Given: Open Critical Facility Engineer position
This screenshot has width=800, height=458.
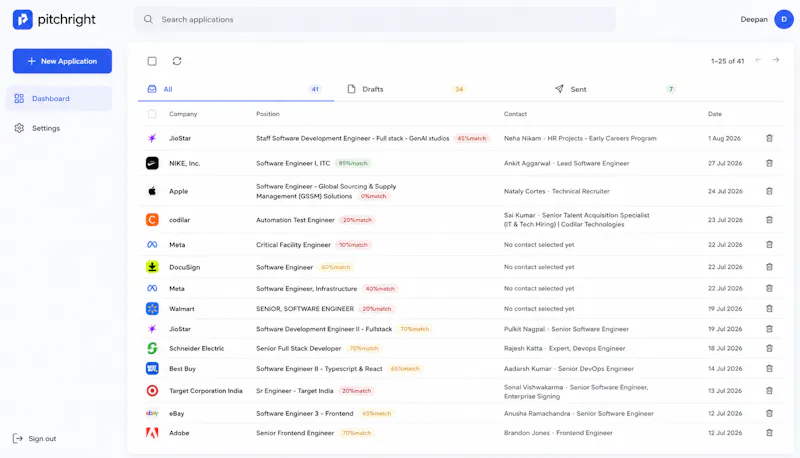Looking at the screenshot, I should tap(293, 245).
